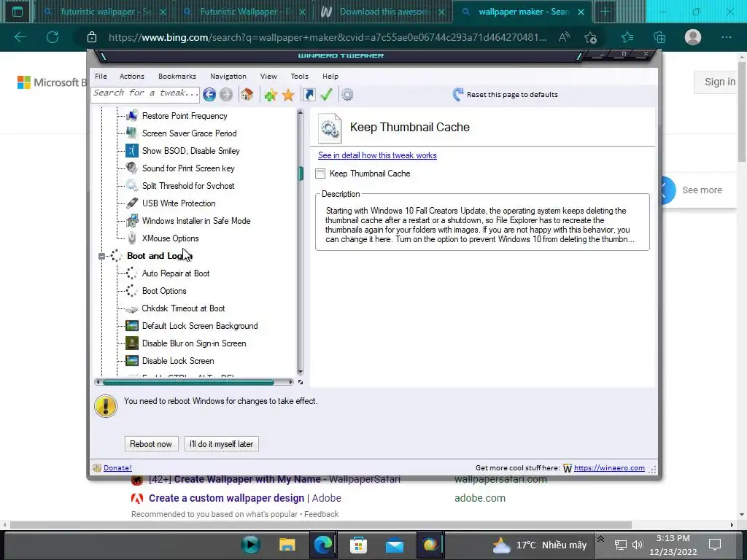Open Edge favorites list icon
Image resolution: width=747 pixels, height=560 pixels.
pyautogui.click(x=627, y=37)
